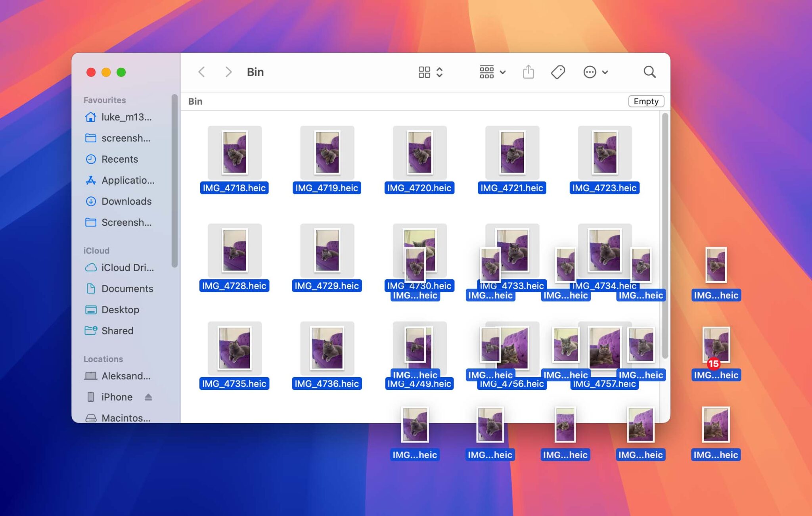Screen dimensions: 812x516
Task: Click the forward navigation arrow
Action: point(228,72)
